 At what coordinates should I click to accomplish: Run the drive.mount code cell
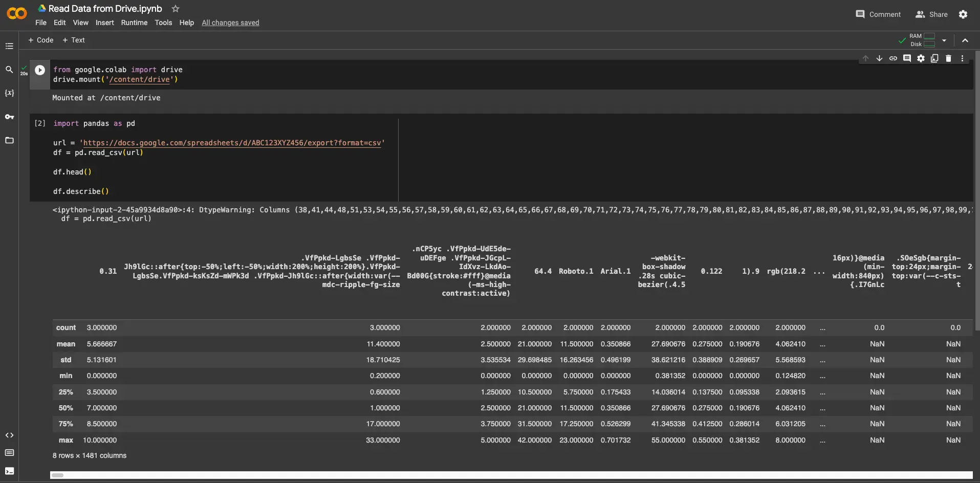39,70
